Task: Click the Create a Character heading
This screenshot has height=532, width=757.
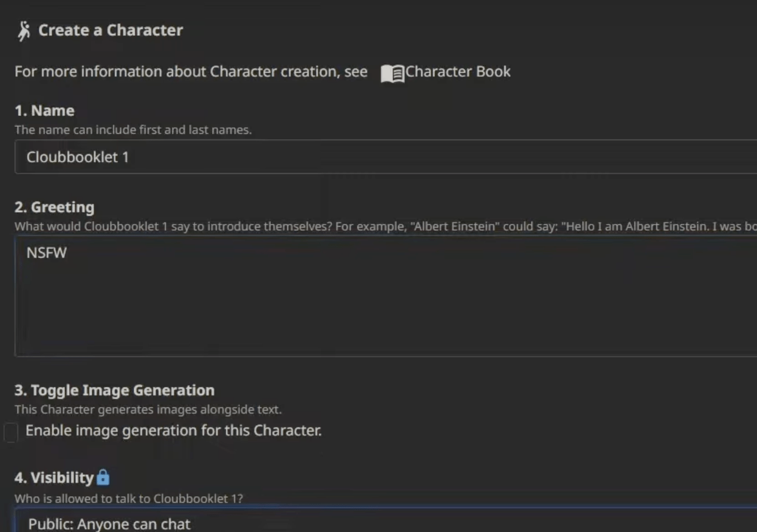Action: point(109,30)
